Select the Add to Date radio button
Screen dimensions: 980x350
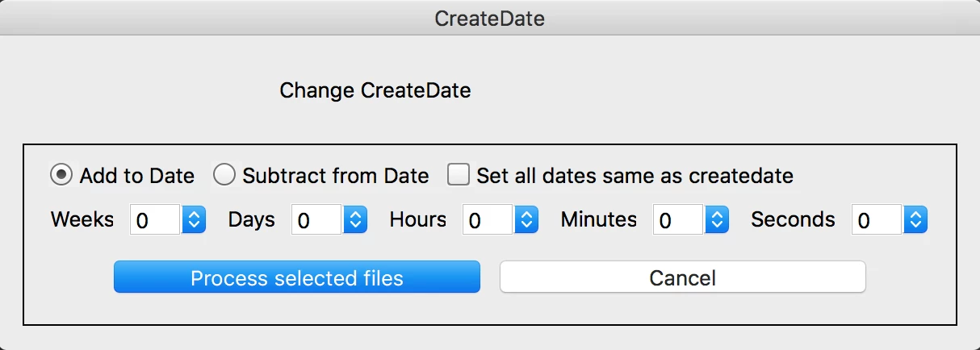tap(61, 175)
